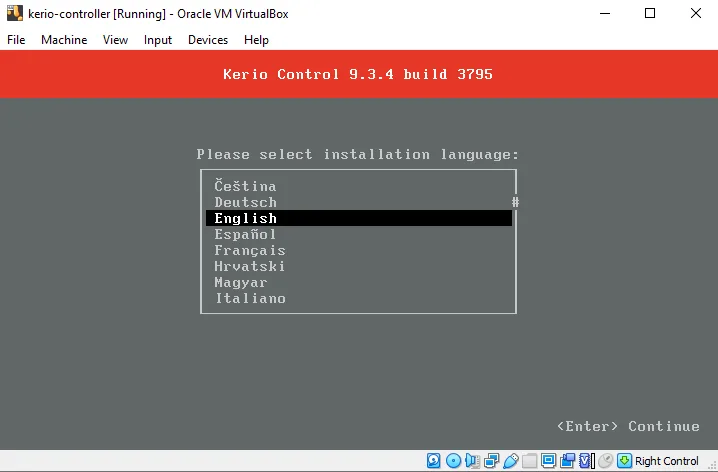718x472 pixels.
Task: Click the display settings status icon
Action: pos(548,461)
